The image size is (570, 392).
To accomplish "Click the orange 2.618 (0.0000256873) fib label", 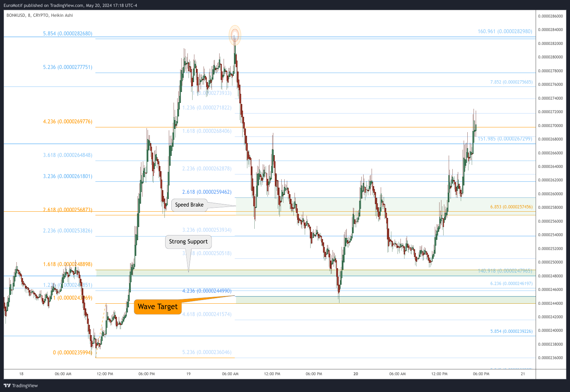I will (x=68, y=210).
